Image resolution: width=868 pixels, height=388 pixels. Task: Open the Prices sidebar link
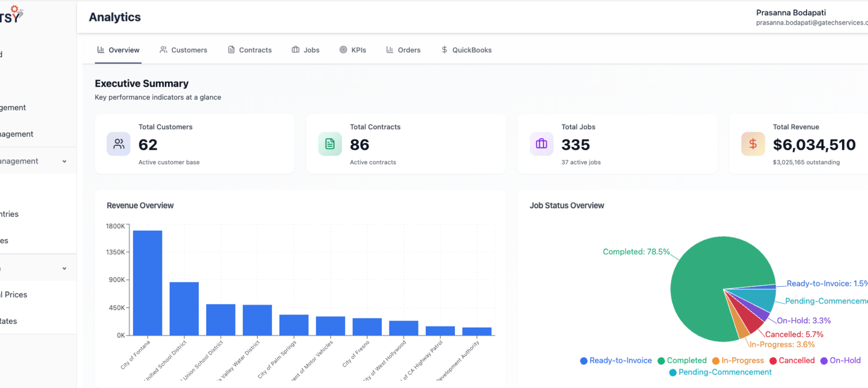pyautogui.click(x=15, y=295)
